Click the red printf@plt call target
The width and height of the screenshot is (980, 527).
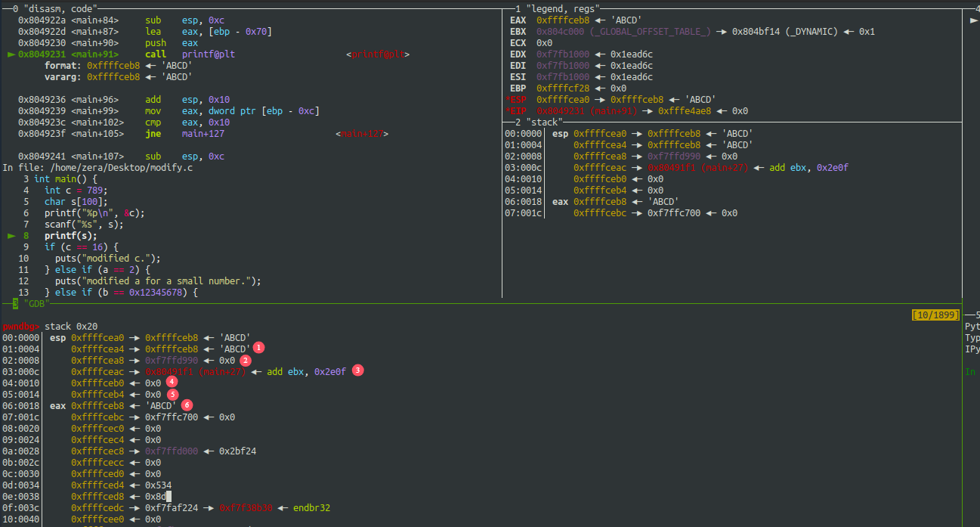[377, 54]
